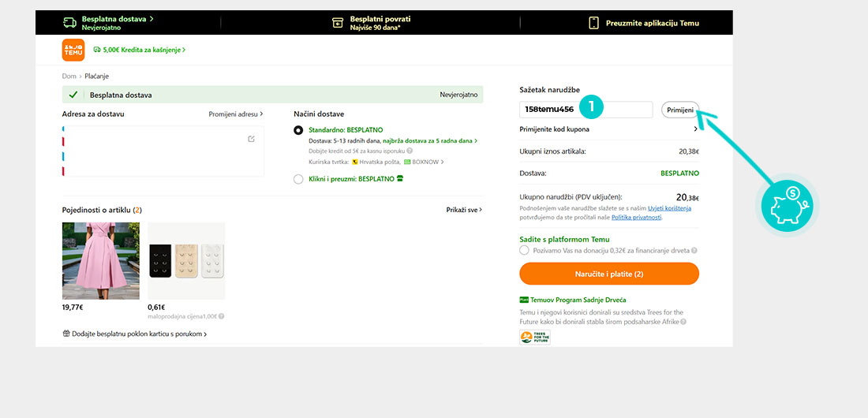The image size is (868, 418).
Task: Click Naručite i platite (2) button
Action: [x=609, y=274]
